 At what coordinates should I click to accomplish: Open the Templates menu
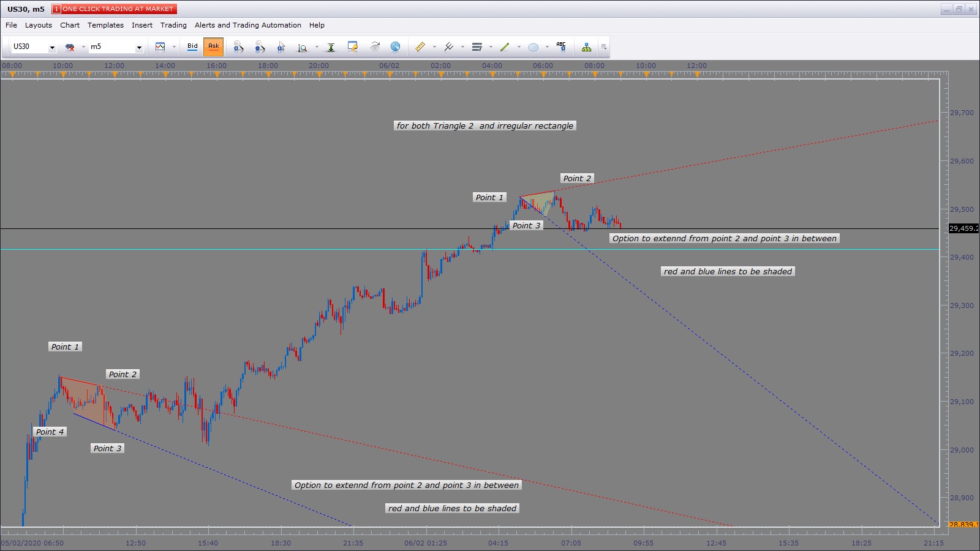105,25
